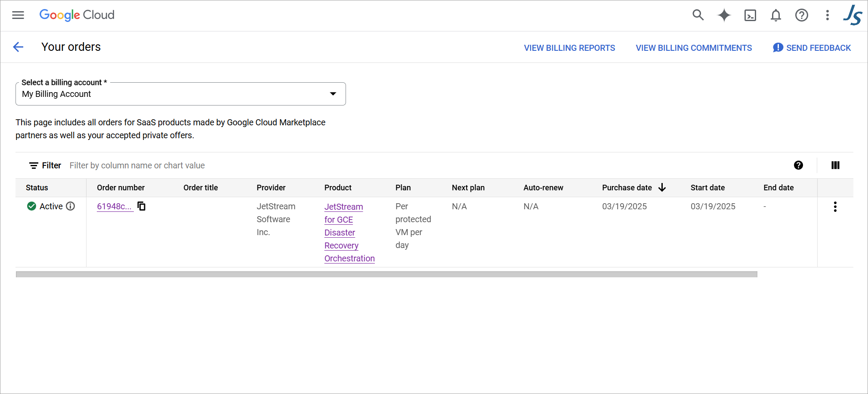This screenshot has height=394, width=868.
Task: Select the Per protected VM per day cell
Action: (413, 226)
